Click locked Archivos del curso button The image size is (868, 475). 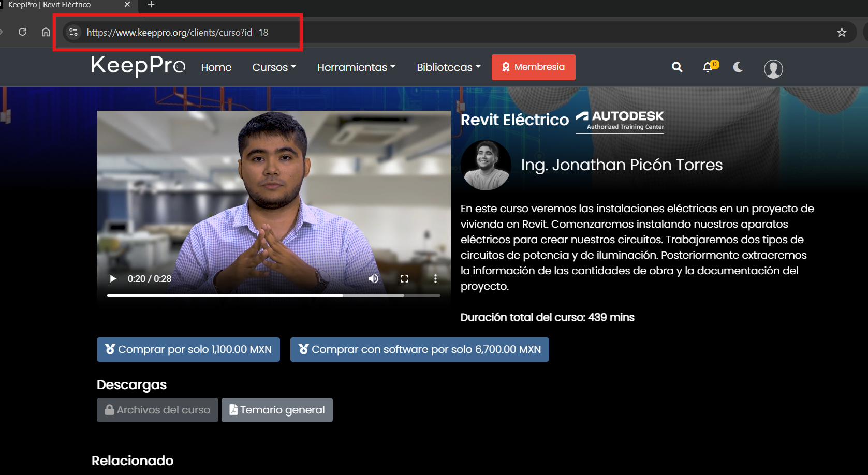pos(157,410)
